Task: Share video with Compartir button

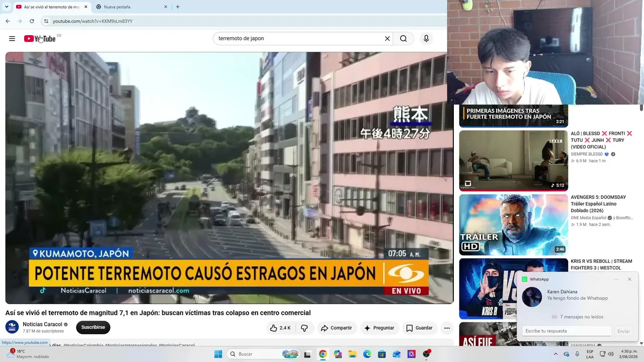Action: coord(336,328)
